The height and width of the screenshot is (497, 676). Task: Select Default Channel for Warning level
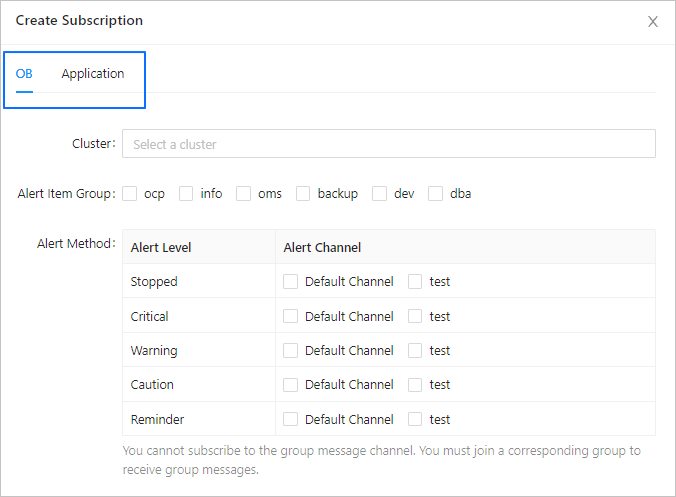coord(291,351)
